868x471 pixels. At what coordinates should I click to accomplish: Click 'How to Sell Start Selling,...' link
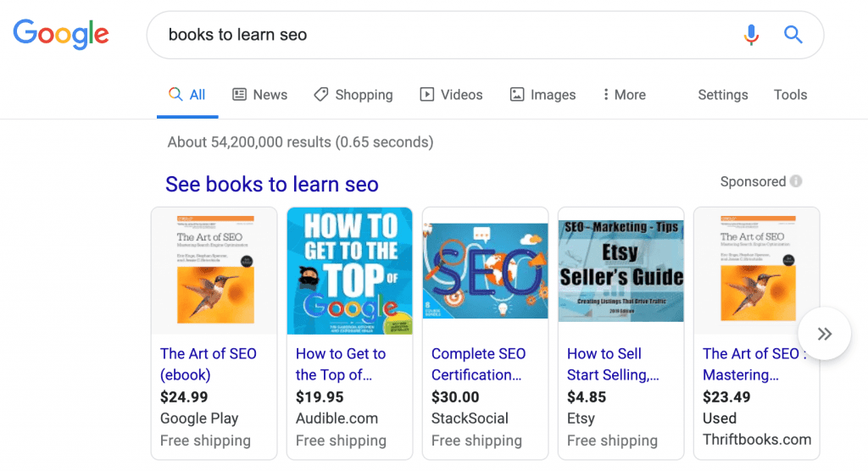pos(613,364)
